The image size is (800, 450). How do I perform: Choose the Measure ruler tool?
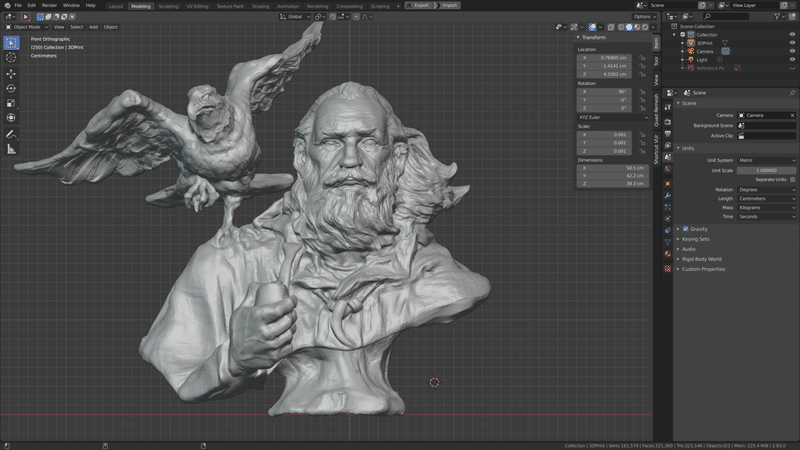[x=11, y=149]
